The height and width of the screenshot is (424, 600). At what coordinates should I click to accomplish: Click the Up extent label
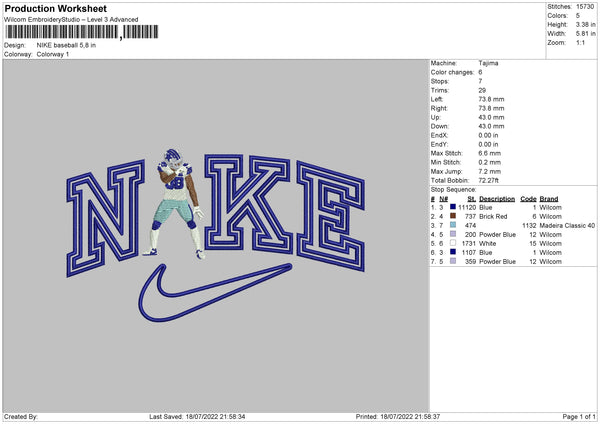[x=435, y=117]
